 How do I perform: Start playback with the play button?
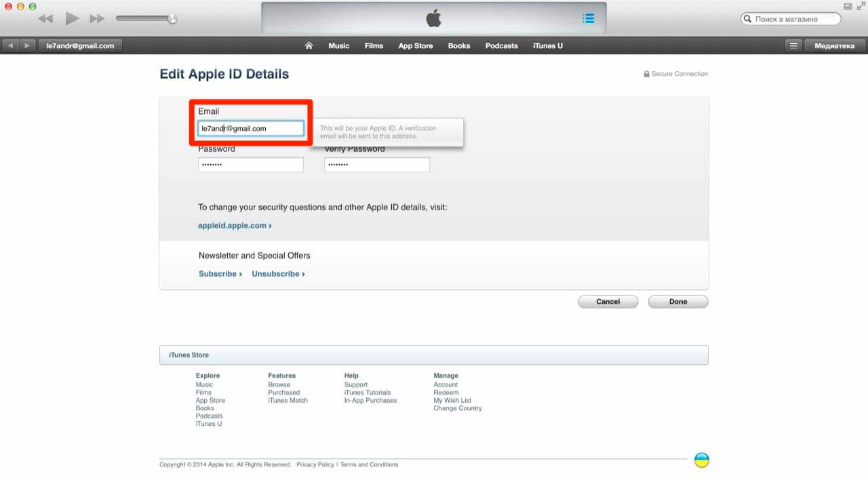[x=72, y=19]
